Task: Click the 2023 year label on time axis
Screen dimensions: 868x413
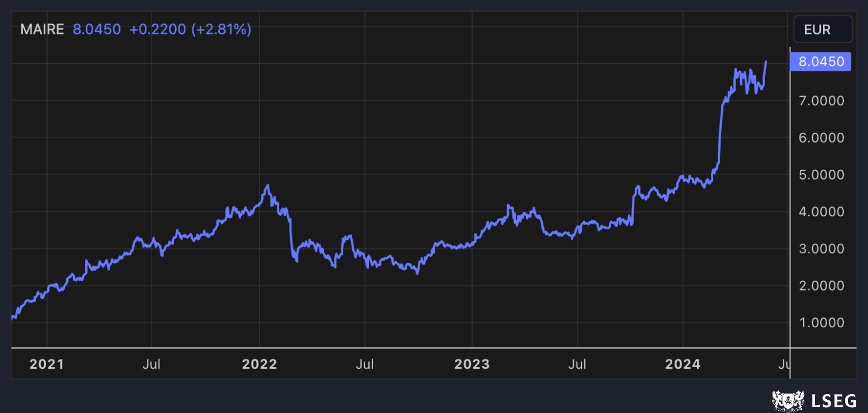Action: [471, 364]
